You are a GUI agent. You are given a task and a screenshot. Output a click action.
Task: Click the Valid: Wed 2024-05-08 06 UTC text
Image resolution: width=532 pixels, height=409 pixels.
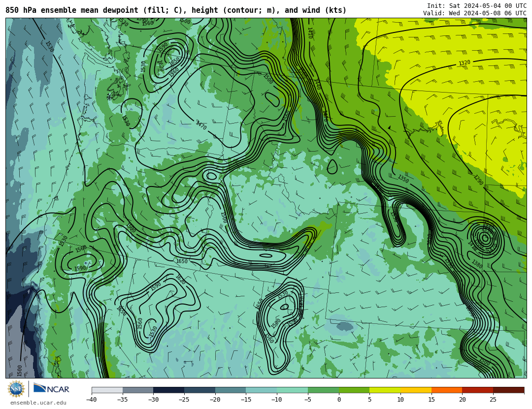coord(475,13)
